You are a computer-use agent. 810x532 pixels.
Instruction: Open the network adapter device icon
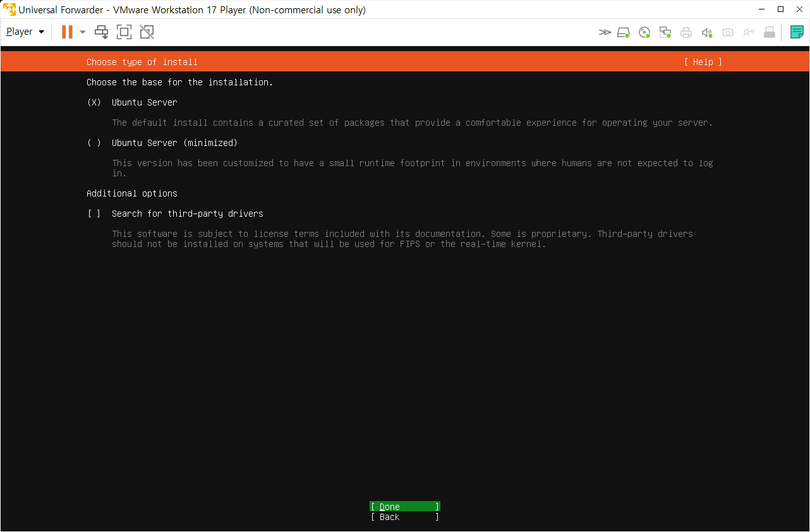click(665, 32)
